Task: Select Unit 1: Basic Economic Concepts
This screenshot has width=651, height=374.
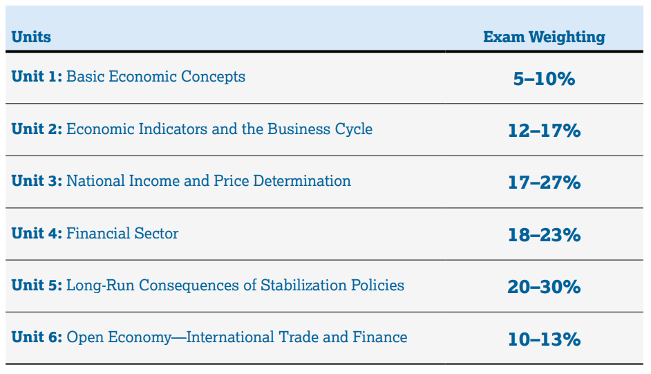Action: pos(128,77)
